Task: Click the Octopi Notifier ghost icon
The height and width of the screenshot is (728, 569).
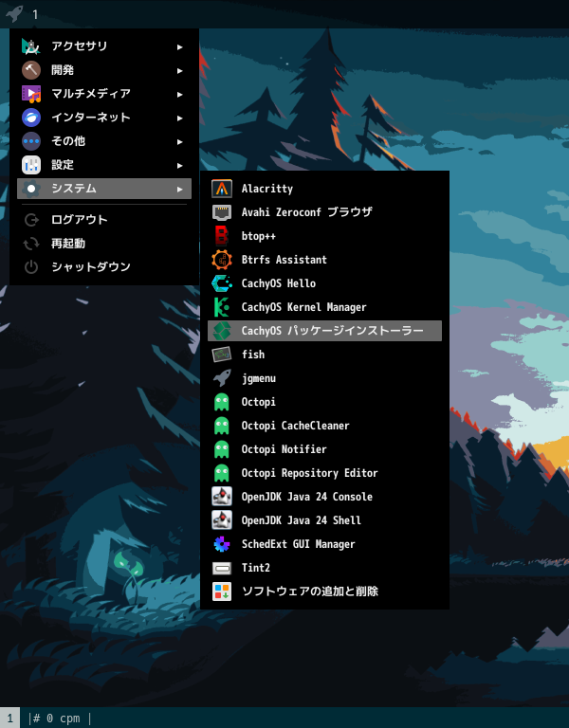Action: [222, 449]
